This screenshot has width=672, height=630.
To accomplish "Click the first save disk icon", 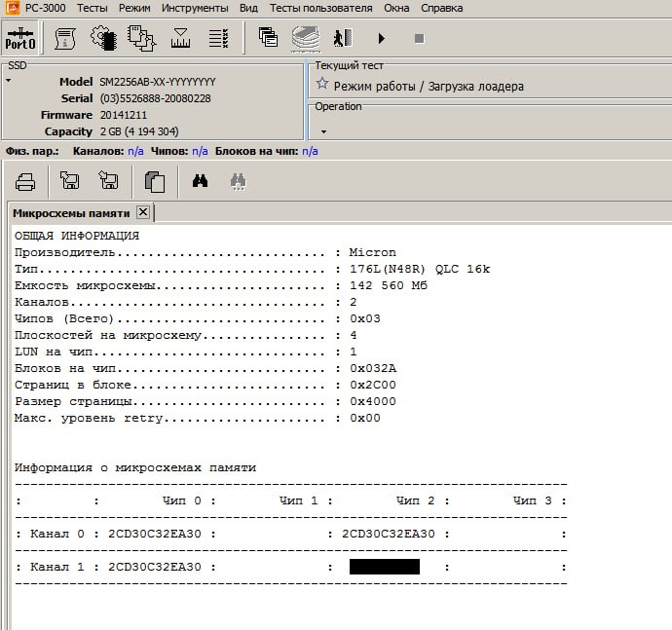I will (x=69, y=181).
